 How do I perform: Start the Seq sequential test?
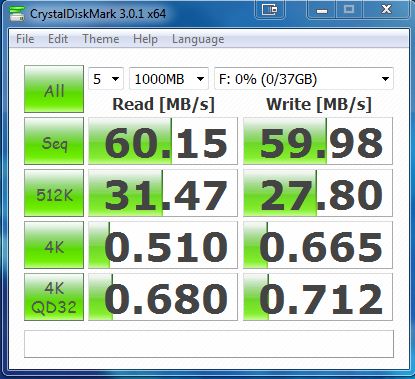(x=54, y=141)
